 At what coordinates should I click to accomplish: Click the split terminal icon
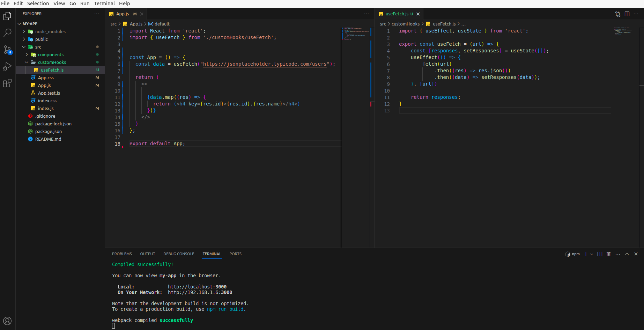pos(600,254)
